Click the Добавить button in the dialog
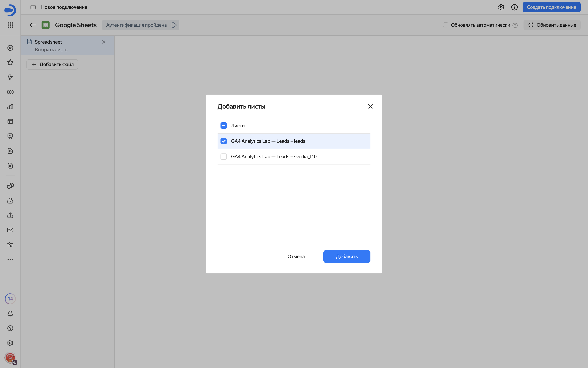This screenshot has height=368, width=588. coord(347,256)
